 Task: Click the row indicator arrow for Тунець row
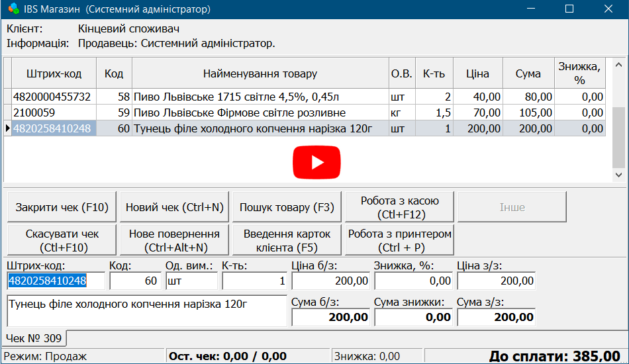coord(8,128)
